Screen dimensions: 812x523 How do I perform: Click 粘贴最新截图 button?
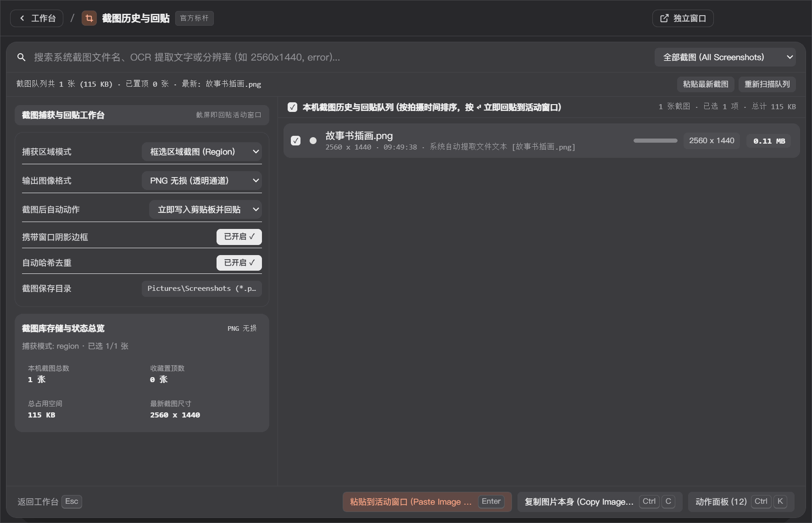[706, 84]
